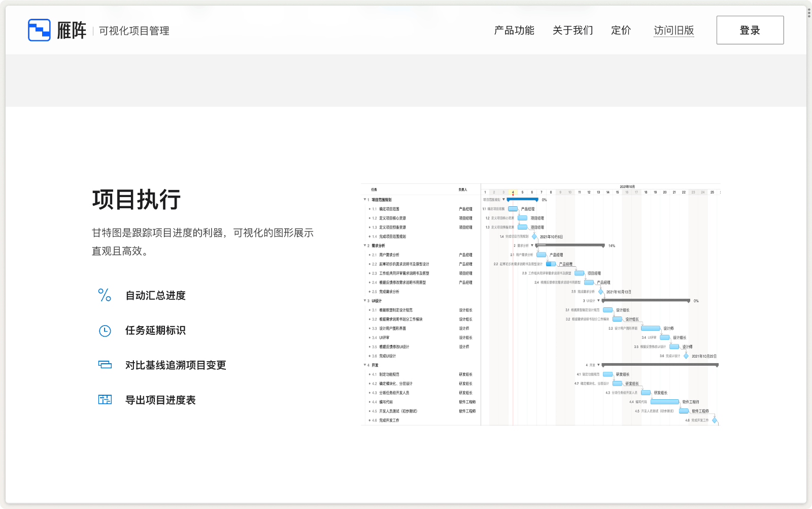Click the 雁阵 logo icon in header
The width and height of the screenshot is (812, 509).
[x=39, y=29]
